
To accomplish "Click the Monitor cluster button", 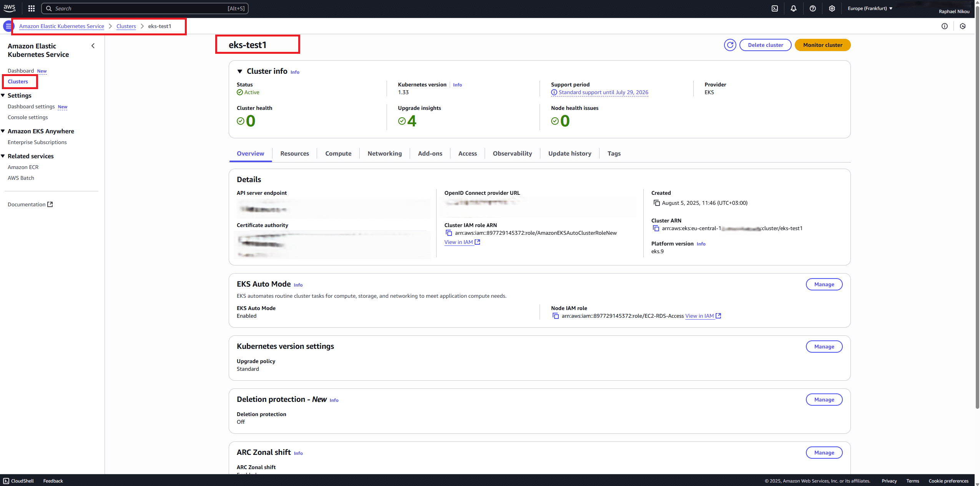I will tap(822, 45).
